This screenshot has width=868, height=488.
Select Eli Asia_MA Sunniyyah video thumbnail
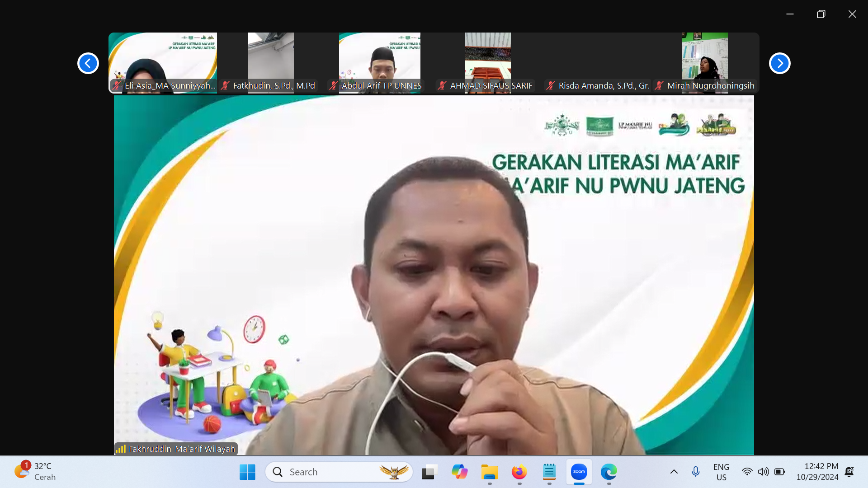163,63
